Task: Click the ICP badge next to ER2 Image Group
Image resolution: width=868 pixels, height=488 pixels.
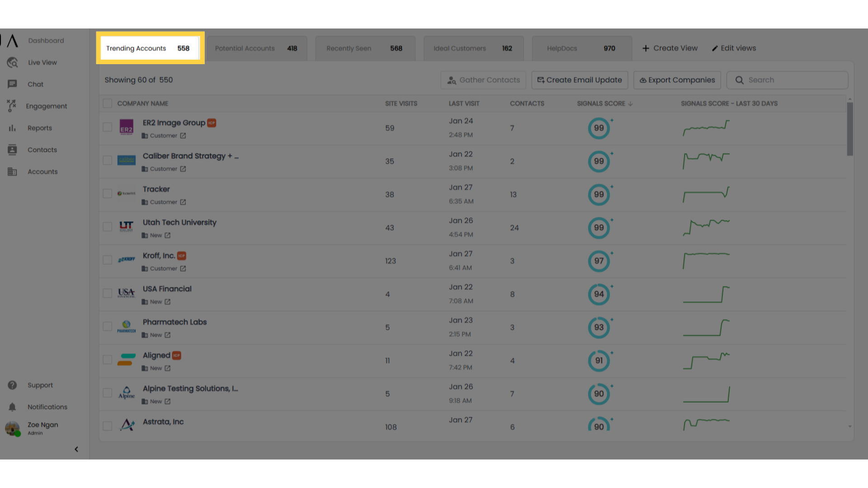Action: [x=212, y=123]
